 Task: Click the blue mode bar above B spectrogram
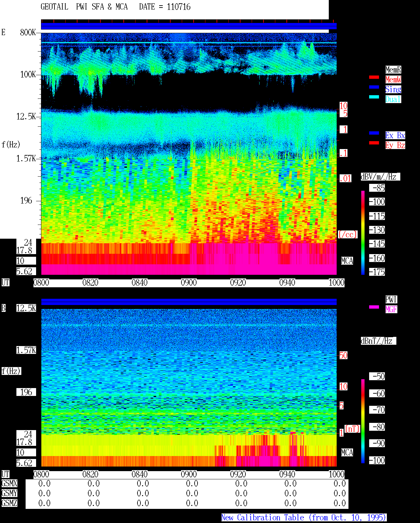click(x=189, y=302)
